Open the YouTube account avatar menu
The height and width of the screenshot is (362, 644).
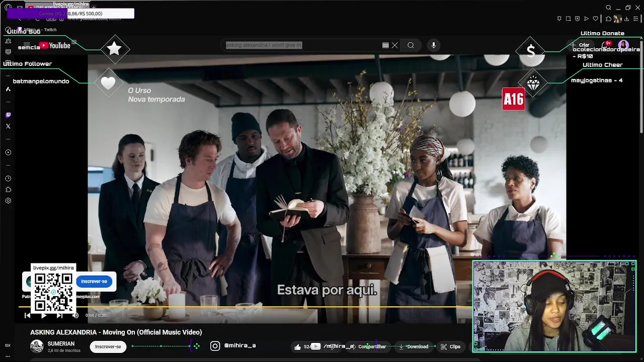pyautogui.click(x=623, y=45)
